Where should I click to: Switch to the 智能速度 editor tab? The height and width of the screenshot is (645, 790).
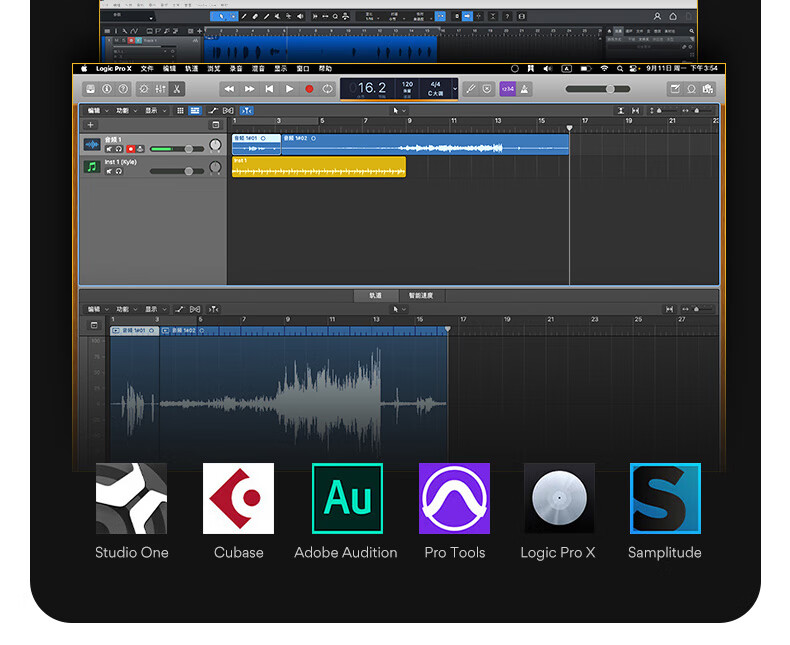[x=421, y=296]
